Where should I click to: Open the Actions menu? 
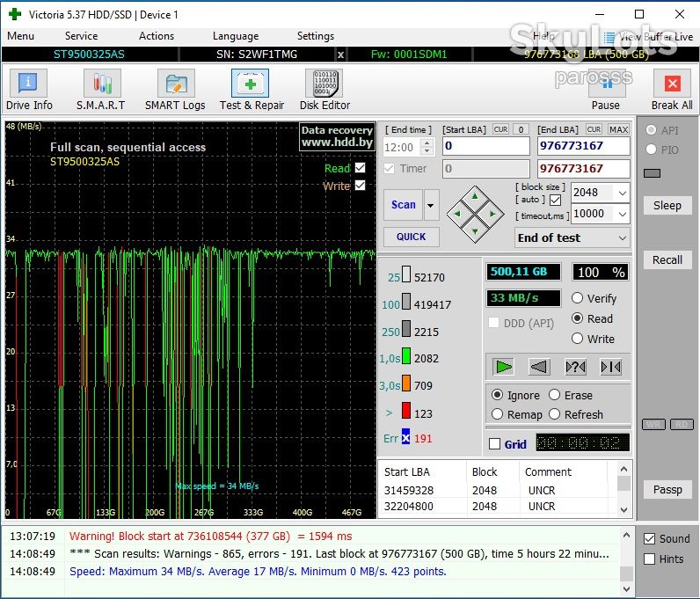[157, 36]
